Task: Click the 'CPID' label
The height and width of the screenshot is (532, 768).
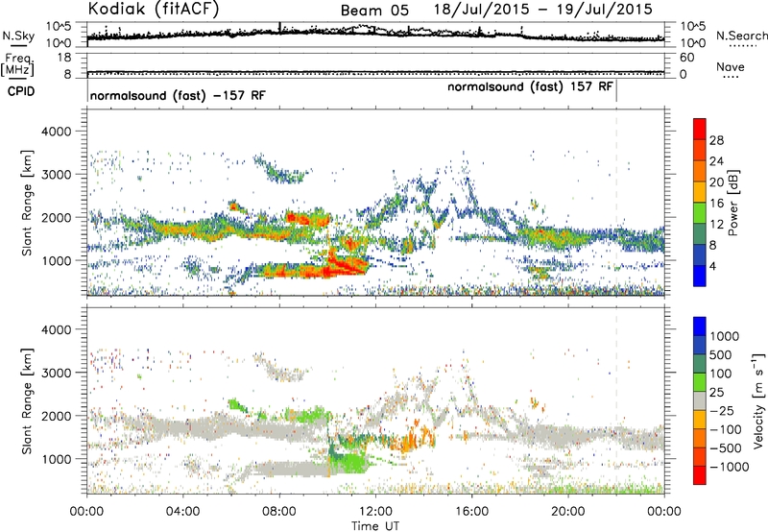Action: [21, 91]
